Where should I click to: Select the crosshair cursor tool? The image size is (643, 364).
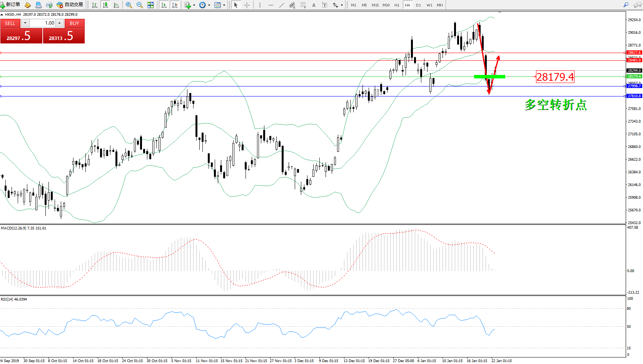tap(247, 5)
